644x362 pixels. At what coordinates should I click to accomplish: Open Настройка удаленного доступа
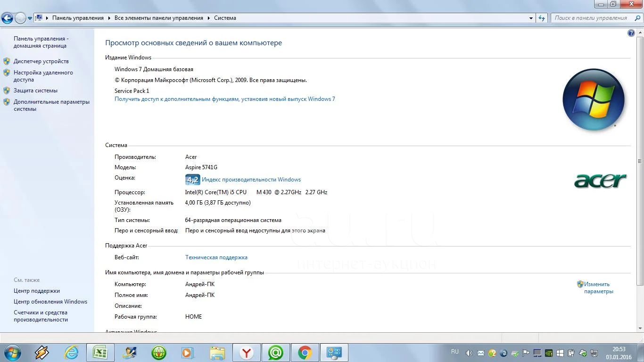tap(43, 76)
